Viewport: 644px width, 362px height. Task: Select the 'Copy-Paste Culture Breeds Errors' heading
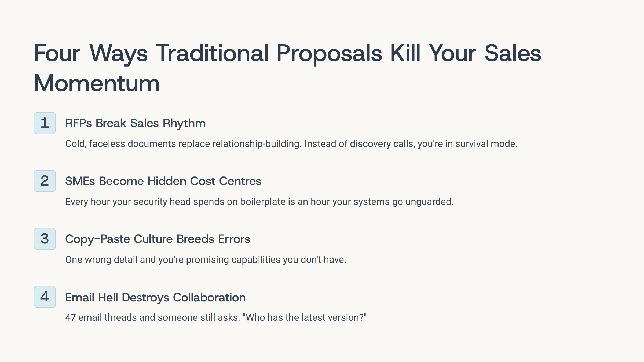click(158, 239)
